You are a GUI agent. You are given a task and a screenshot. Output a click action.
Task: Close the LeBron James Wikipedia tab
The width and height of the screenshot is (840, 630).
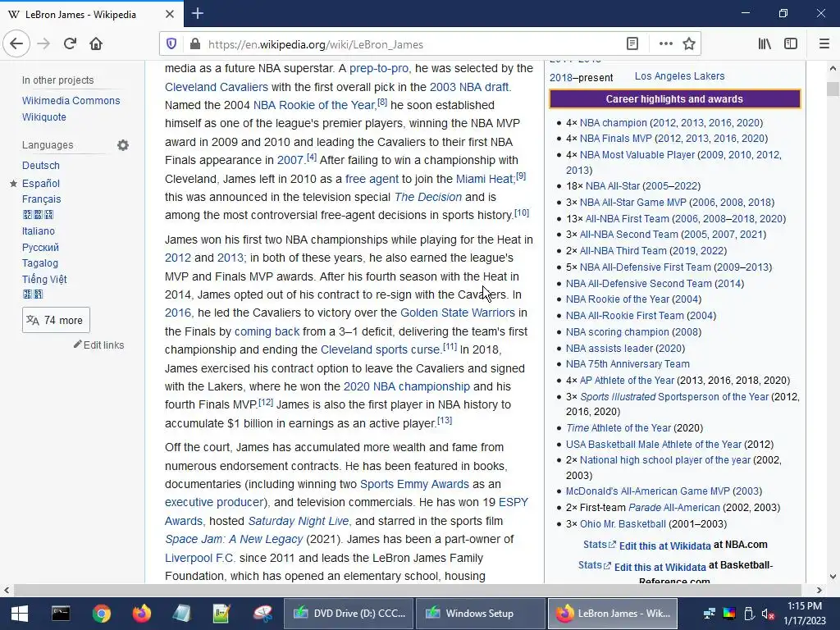169,15
